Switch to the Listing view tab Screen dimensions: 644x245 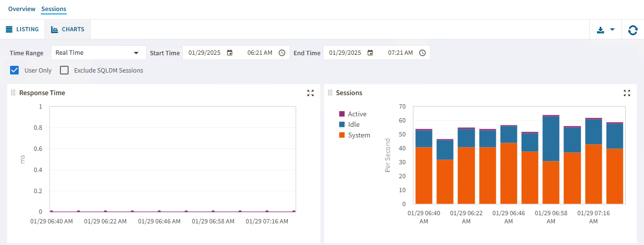click(x=23, y=29)
